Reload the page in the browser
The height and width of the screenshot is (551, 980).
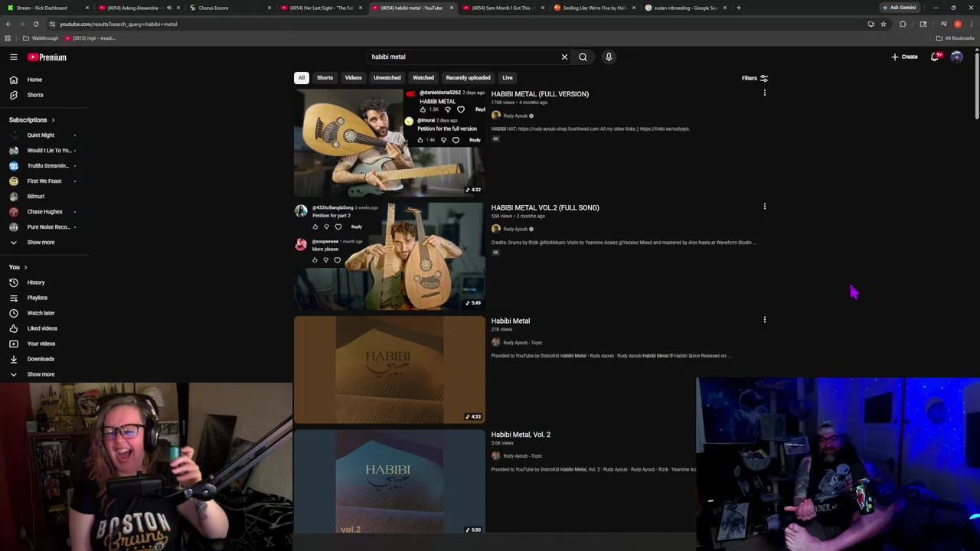[36, 24]
